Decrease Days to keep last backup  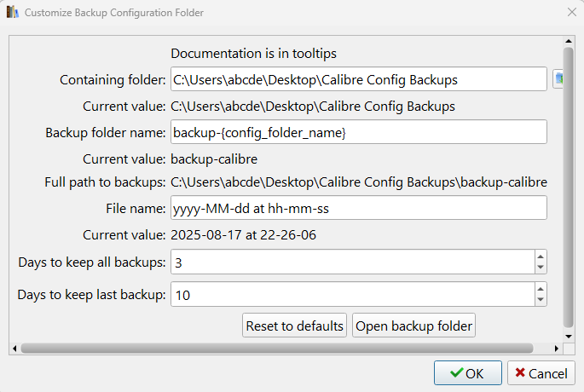tap(540, 301)
